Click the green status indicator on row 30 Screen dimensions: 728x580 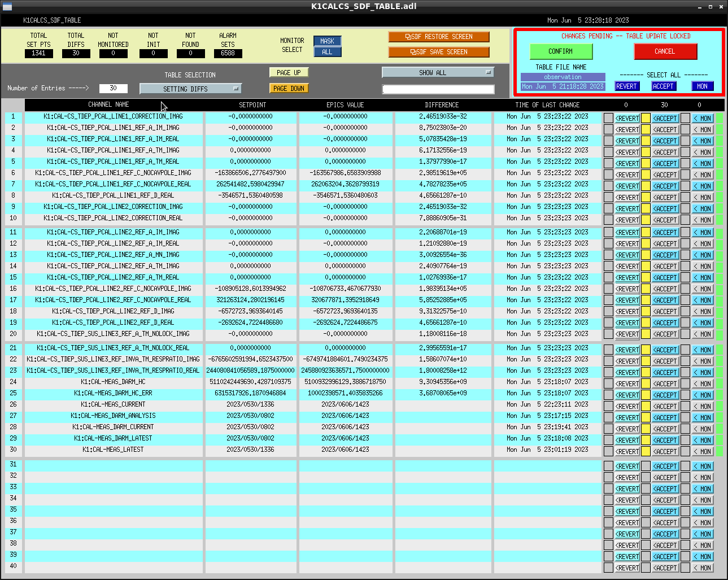[x=719, y=452]
